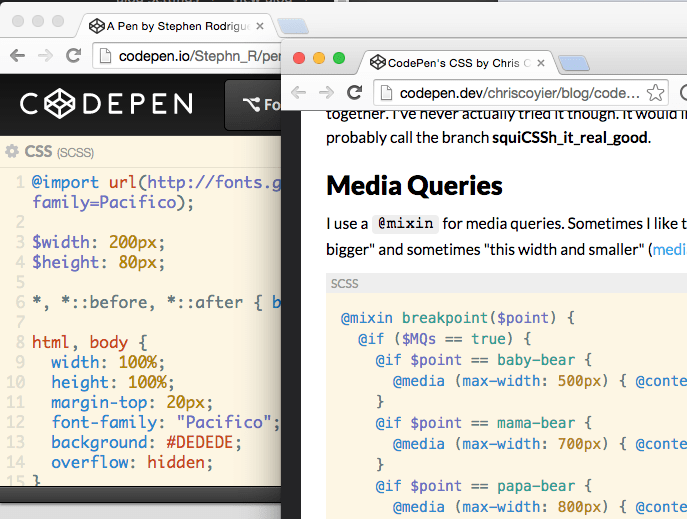Click the '@mixin' inline code snippet

point(405,224)
